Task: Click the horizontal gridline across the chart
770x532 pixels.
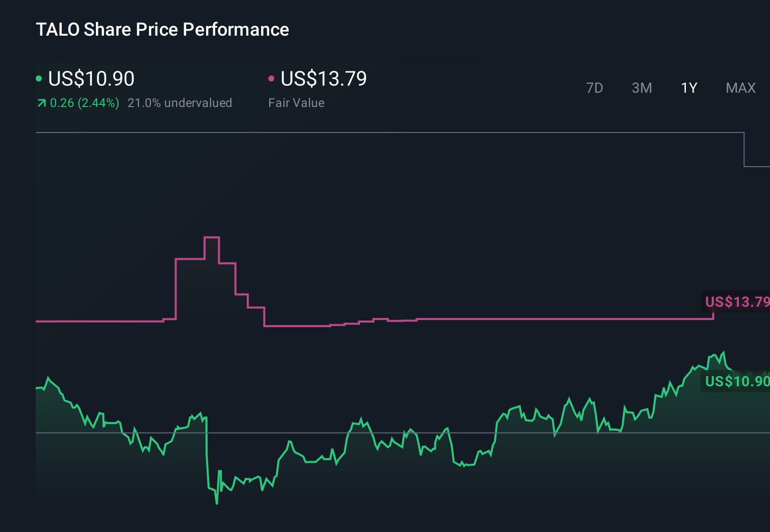Action: [357, 433]
